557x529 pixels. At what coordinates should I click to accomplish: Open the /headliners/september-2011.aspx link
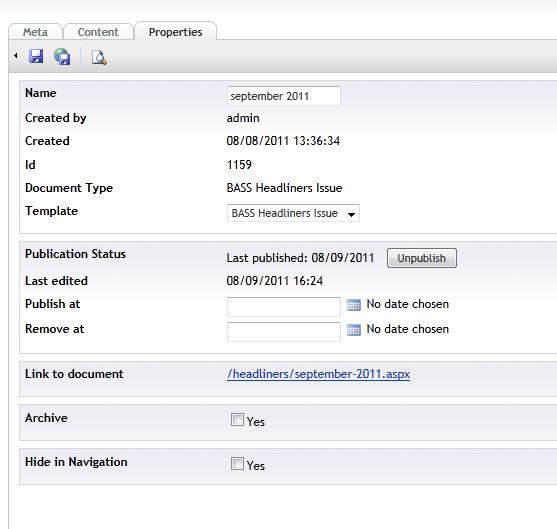tap(318, 374)
